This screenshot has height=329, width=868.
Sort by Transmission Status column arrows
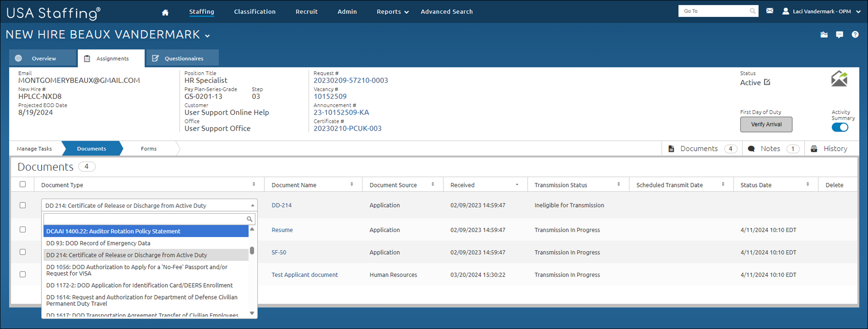coord(619,184)
